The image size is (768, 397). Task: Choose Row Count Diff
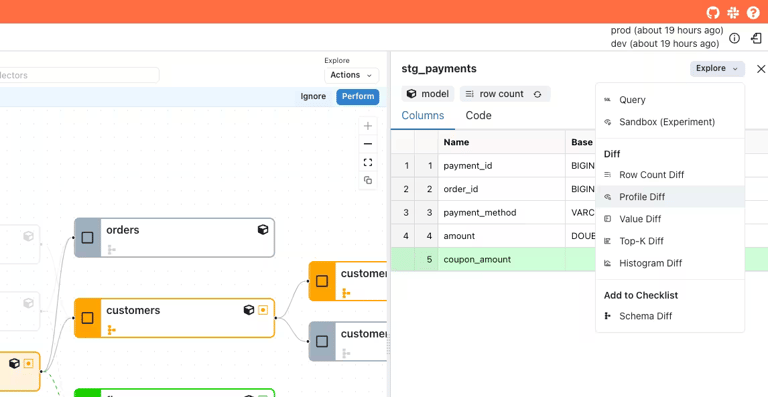point(670,175)
